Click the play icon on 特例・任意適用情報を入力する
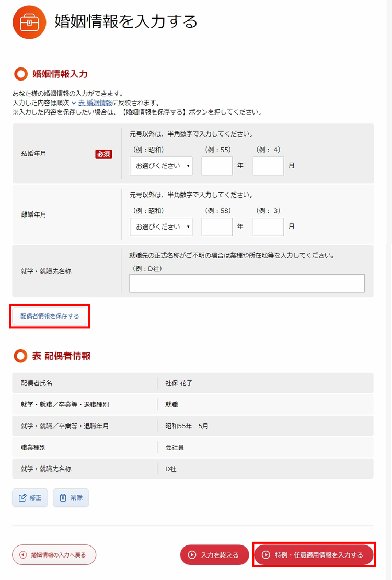The width and height of the screenshot is (392, 580). point(266,555)
